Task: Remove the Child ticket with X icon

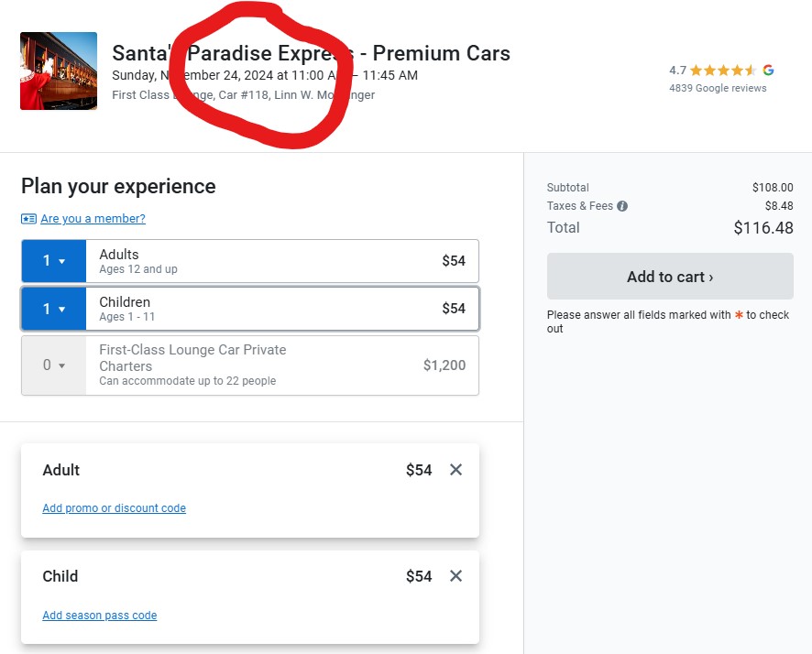Action: (x=456, y=576)
